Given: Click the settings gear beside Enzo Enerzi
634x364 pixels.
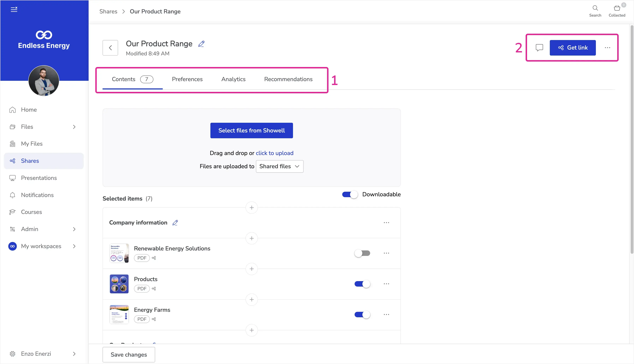Looking at the screenshot, I should coord(13,354).
